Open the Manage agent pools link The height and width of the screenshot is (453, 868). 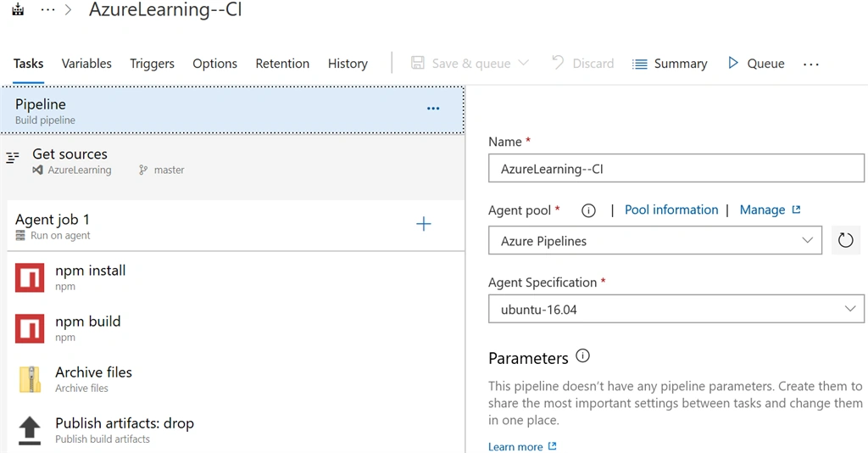click(x=762, y=210)
